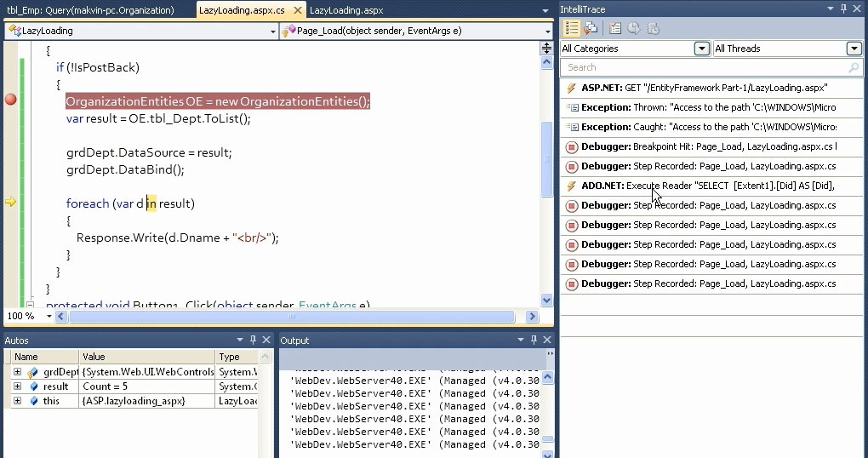
Task: Expand the 'this' variable node
Action: pyautogui.click(x=17, y=401)
